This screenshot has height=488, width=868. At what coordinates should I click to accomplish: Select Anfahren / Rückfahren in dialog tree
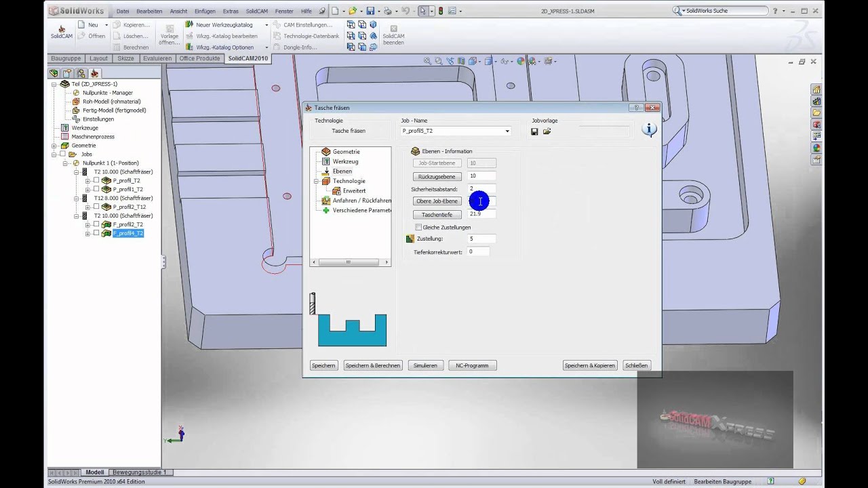pos(361,201)
